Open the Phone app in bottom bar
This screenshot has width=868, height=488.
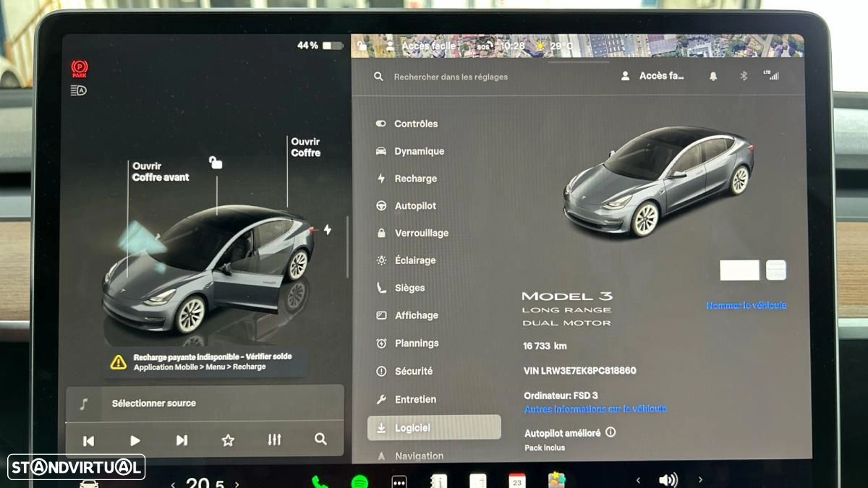coord(320,481)
